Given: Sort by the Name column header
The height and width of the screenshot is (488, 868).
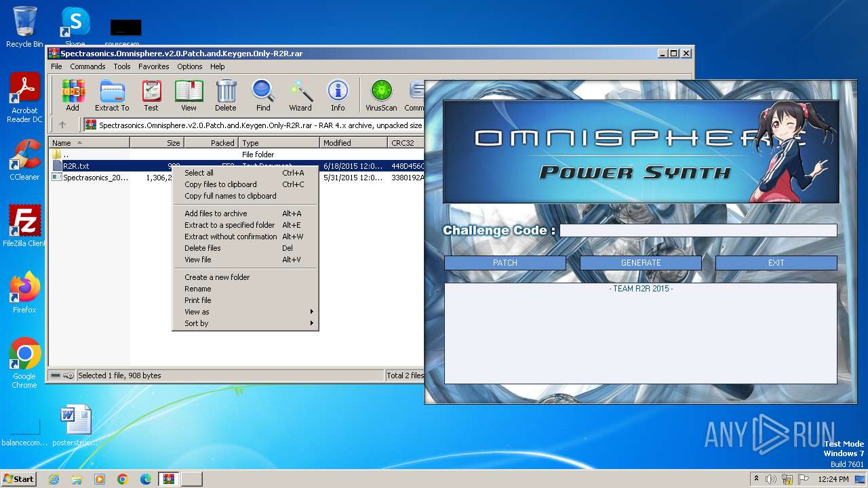Looking at the screenshot, I should [90, 143].
